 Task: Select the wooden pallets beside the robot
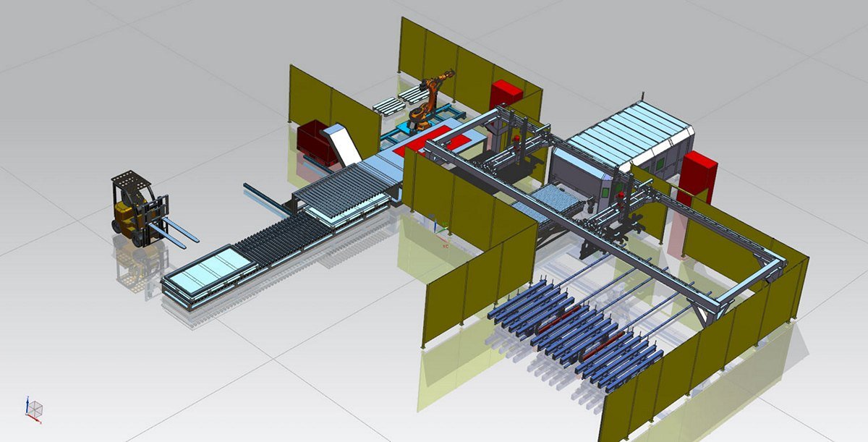click(394, 101)
